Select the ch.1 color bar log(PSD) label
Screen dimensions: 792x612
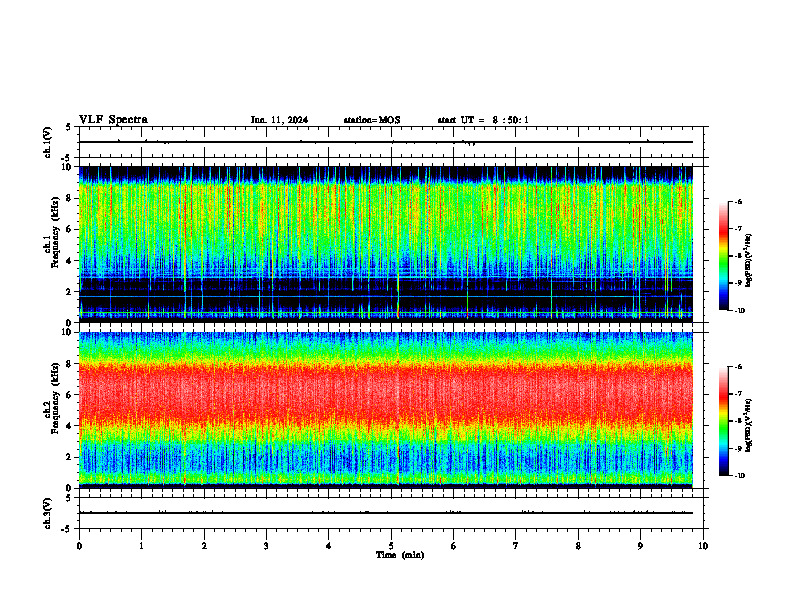749,260
